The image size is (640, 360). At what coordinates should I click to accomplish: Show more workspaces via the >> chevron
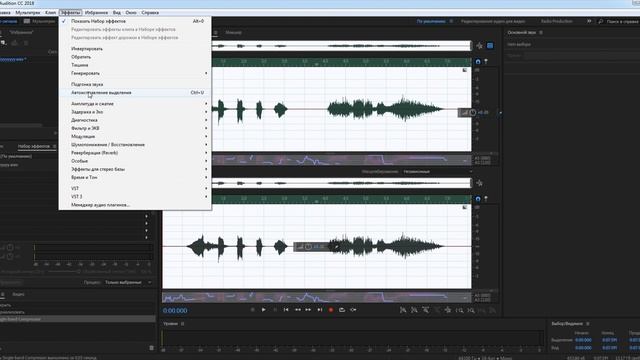(589, 21)
